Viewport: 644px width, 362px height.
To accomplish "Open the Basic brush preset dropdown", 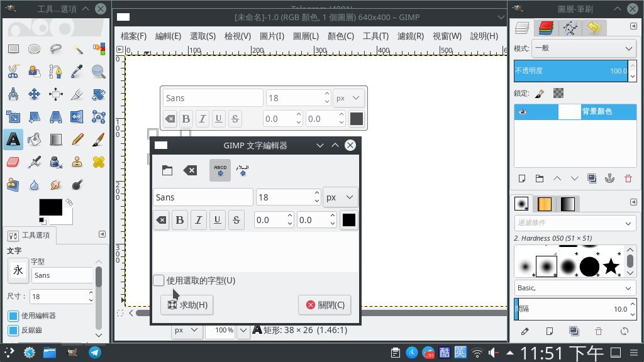I will [575, 288].
